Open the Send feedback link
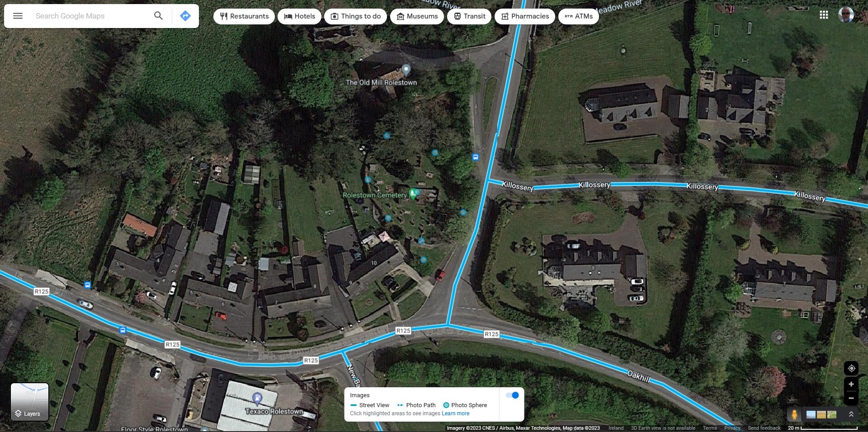 [764, 428]
